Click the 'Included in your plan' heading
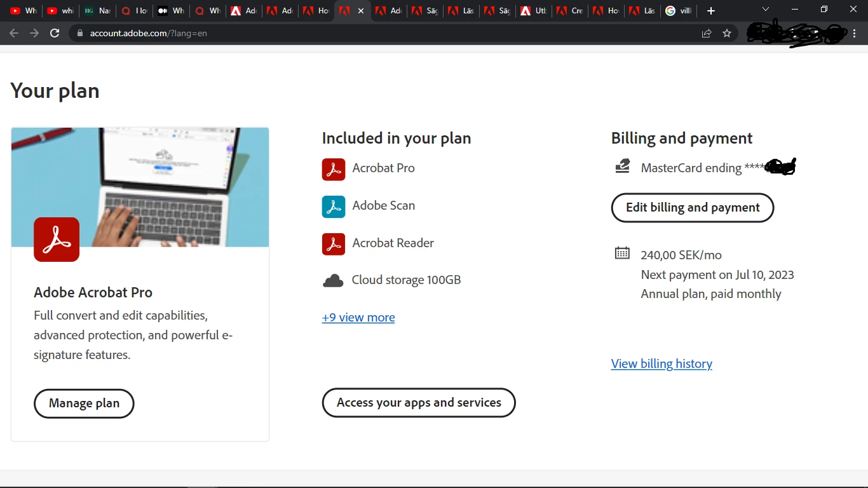 (x=397, y=139)
